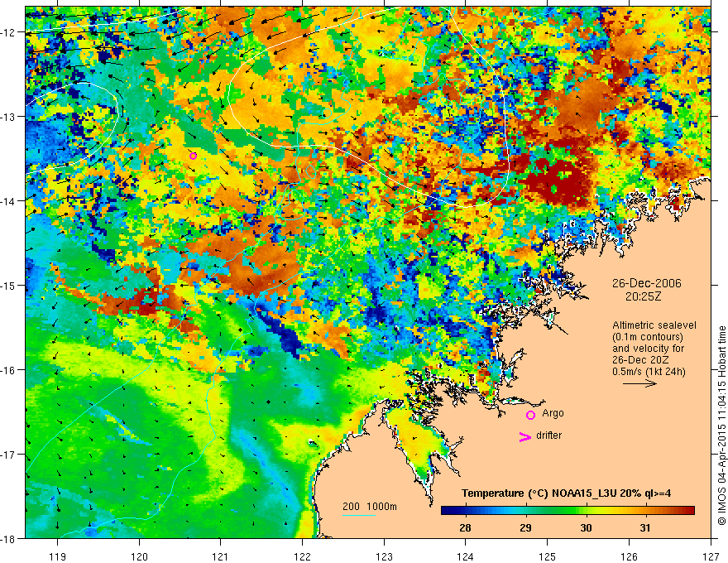Click the magenta Argo float marker on the map
The width and height of the screenshot is (728, 563).
pos(193,156)
